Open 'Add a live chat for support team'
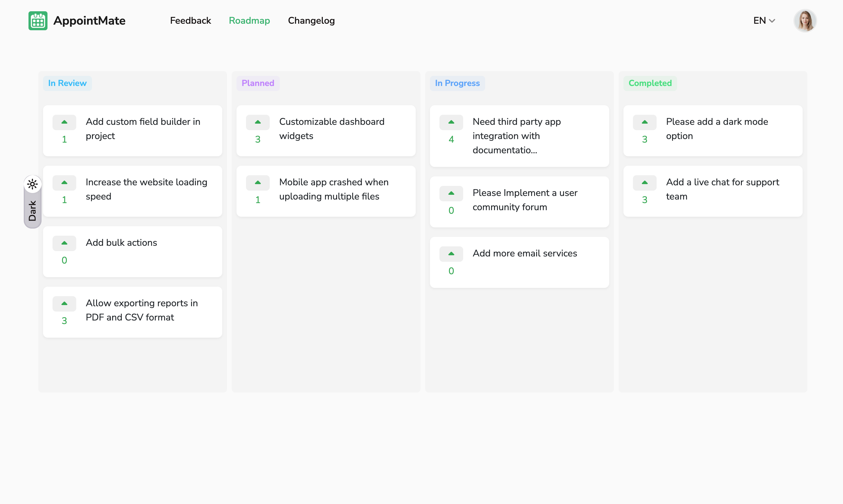The image size is (843, 504). [722, 189]
